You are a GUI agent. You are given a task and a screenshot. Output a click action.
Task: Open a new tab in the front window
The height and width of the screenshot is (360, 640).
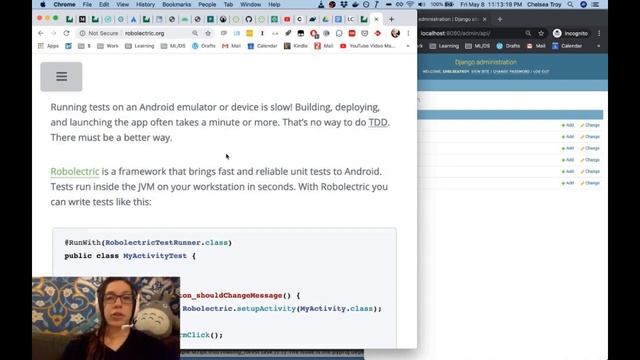[391, 19]
